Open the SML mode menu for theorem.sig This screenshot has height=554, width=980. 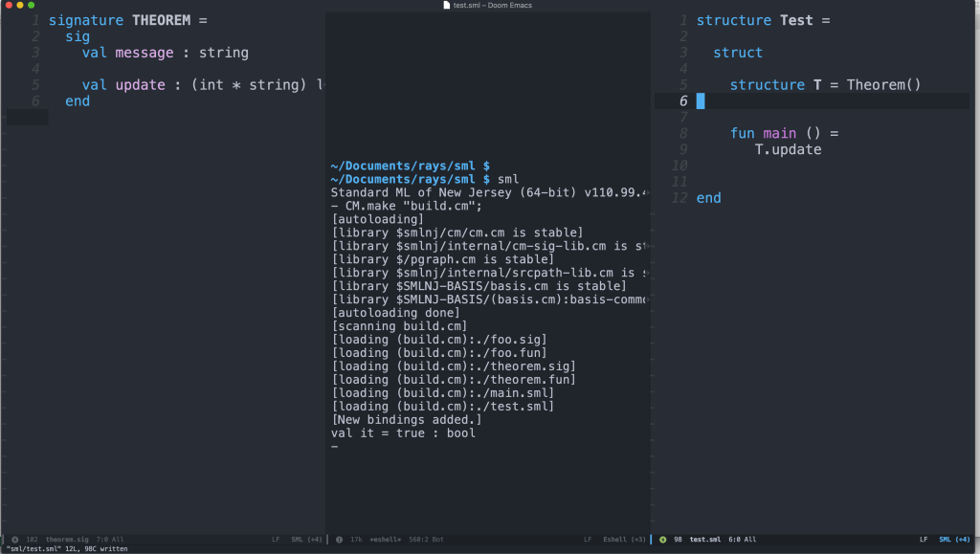pyautogui.click(x=304, y=540)
